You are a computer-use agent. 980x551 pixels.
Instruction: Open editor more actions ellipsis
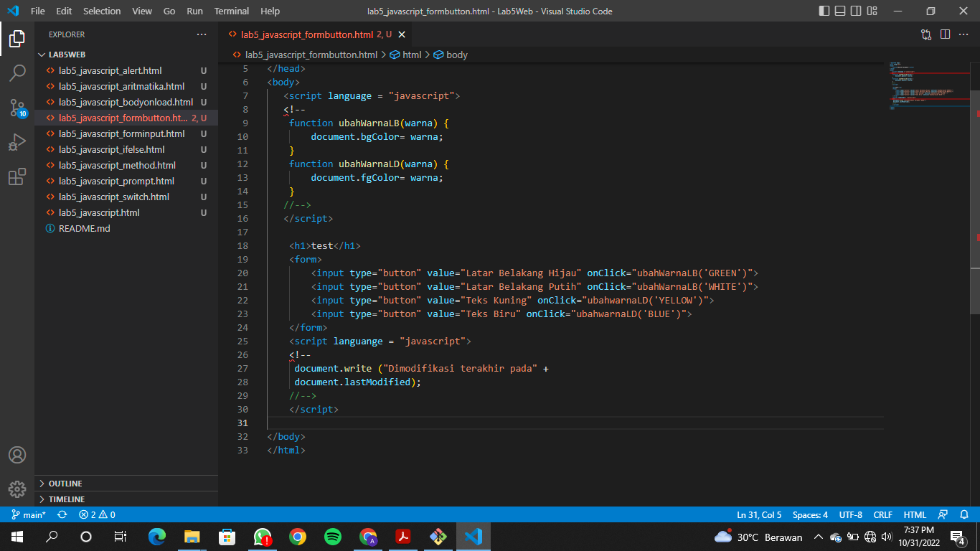coord(963,34)
